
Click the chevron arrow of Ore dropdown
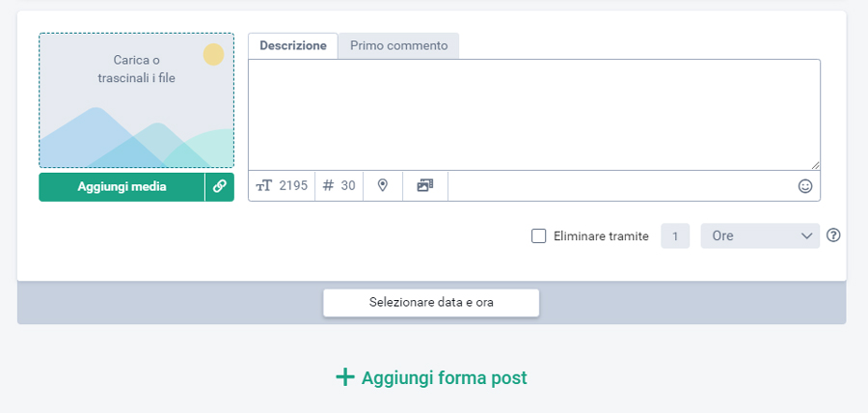806,235
